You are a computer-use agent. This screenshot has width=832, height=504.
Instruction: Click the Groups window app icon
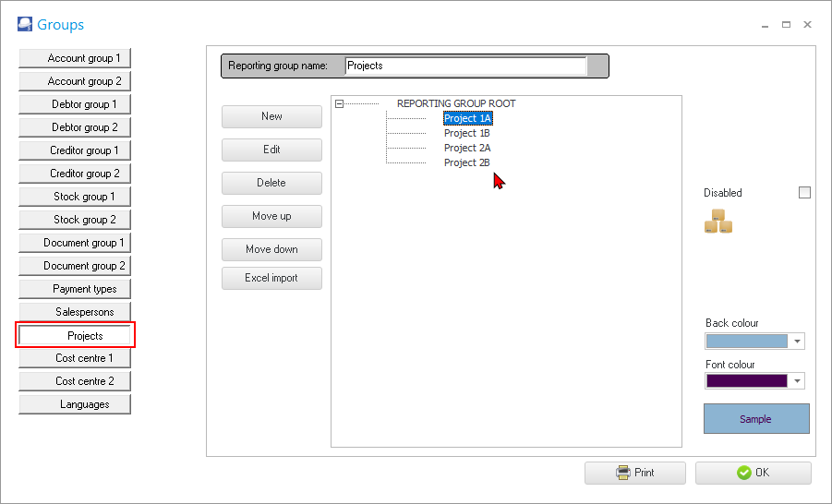[x=25, y=25]
